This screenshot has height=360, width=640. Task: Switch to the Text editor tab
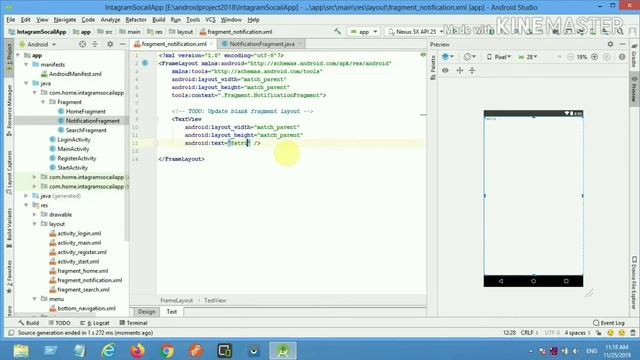[x=172, y=311]
